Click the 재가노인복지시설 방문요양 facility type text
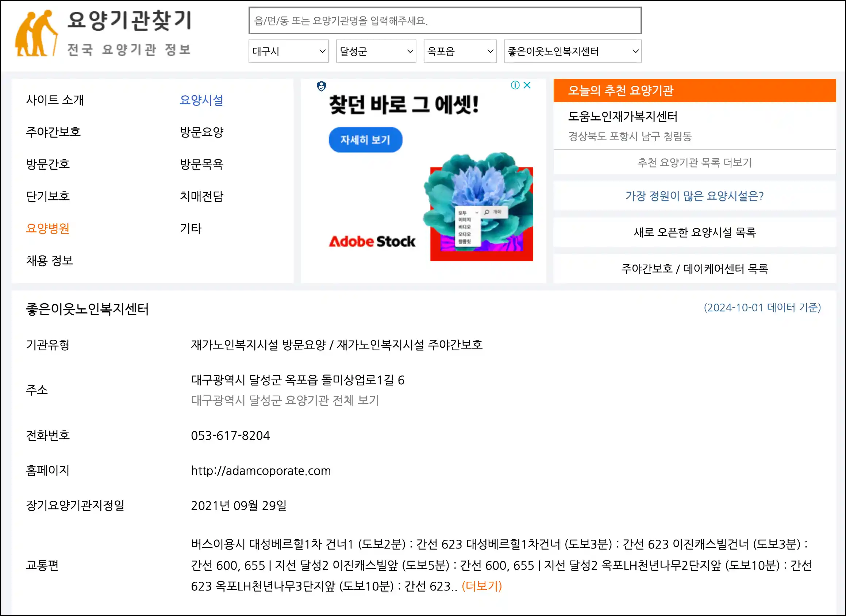846x616 pixels. pos(258,344)
